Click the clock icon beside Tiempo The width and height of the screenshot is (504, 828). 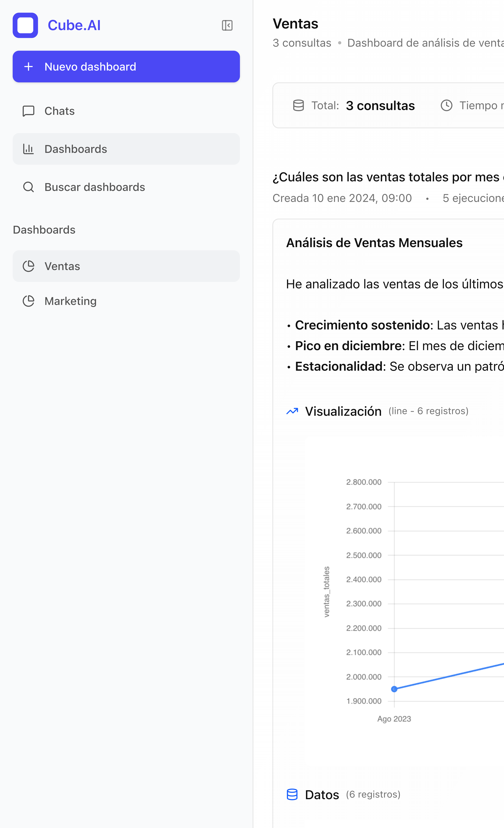point(446,106)
